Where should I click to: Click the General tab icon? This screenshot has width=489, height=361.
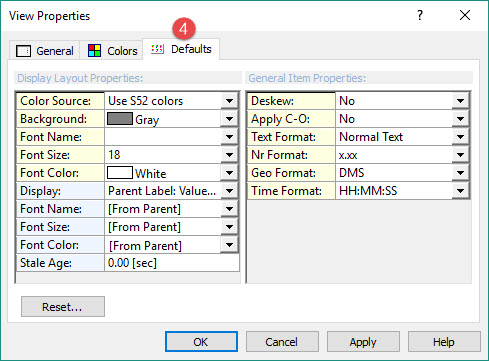click(x=23, y=51)
